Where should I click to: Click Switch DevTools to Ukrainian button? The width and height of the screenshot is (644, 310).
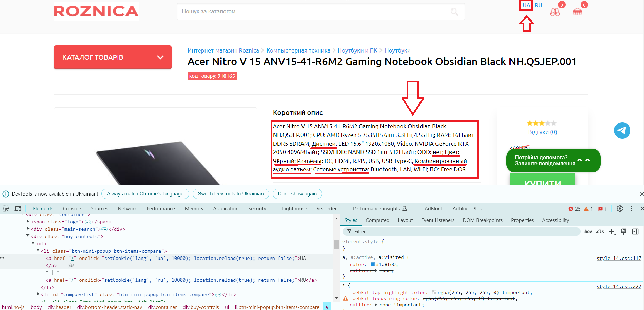231,194
